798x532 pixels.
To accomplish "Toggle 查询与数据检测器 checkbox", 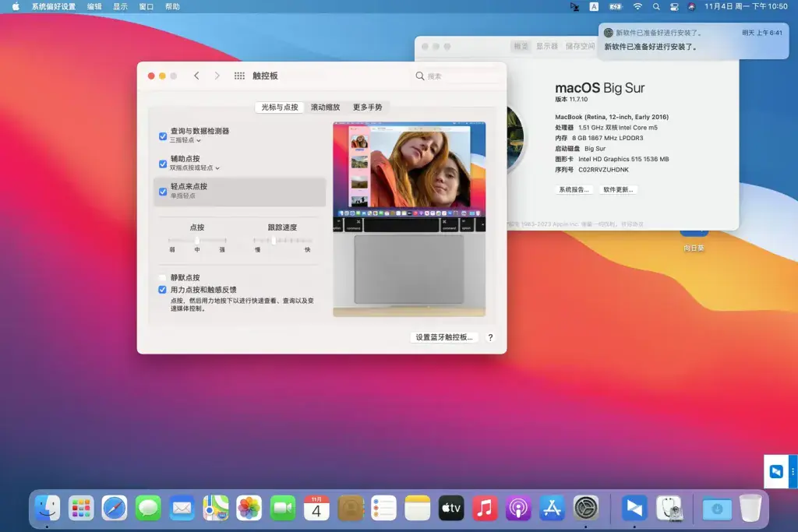I will click(163, 136).
